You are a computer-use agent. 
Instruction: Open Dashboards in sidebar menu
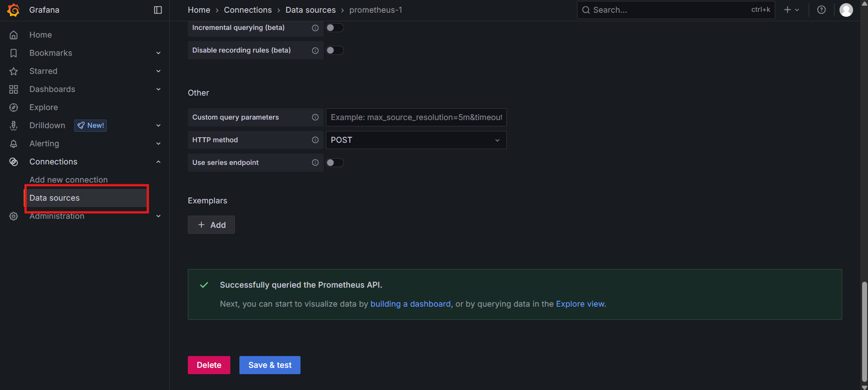click(x=52, y=89)
